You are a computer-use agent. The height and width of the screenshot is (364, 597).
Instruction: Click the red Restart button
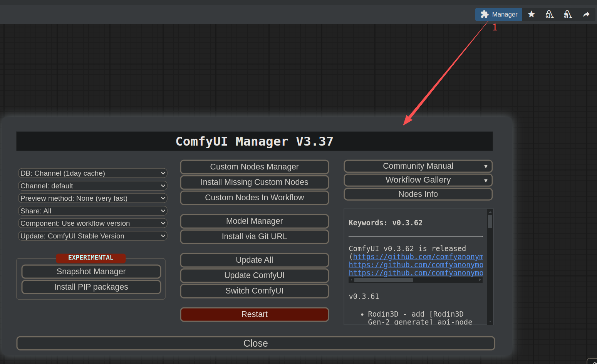(x=255, y=314)
